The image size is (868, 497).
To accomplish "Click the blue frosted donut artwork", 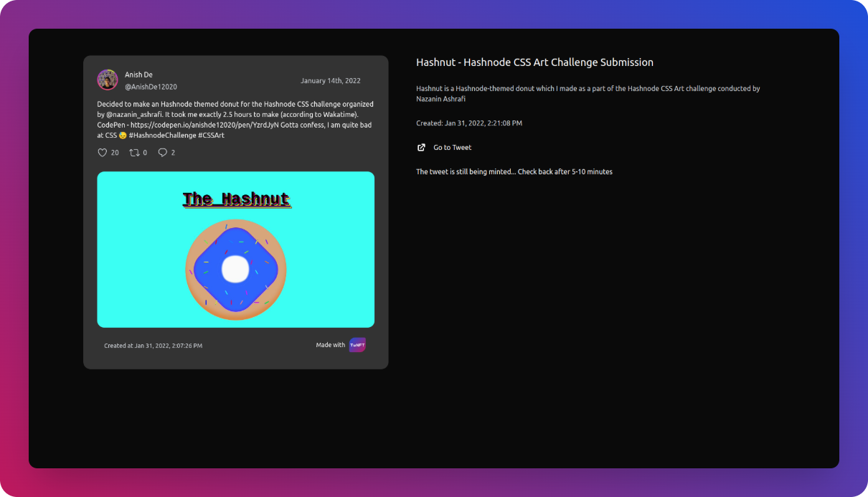I will point(236,269).
